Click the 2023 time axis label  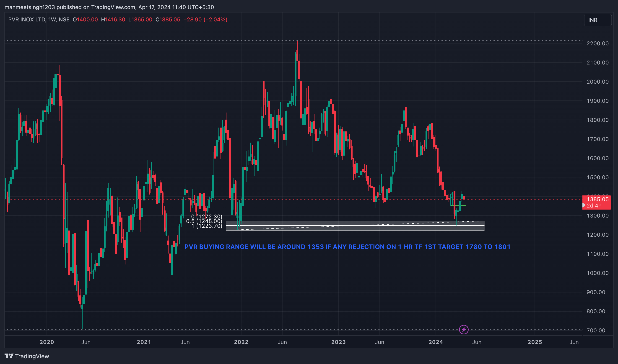click(338, 342)
